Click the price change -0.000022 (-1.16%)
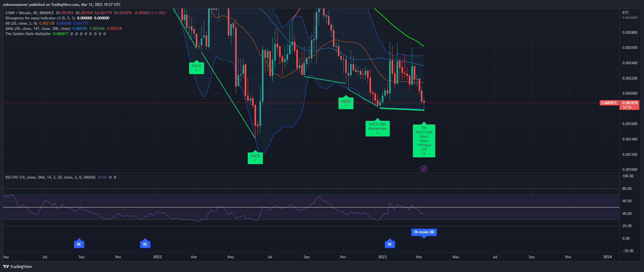644x272 pixels. (x=149, y=13)
